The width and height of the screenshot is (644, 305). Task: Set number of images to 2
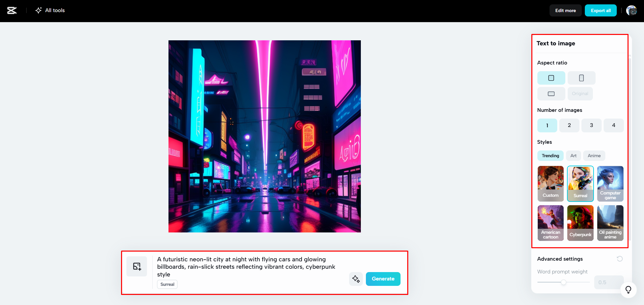pos(569,125)
